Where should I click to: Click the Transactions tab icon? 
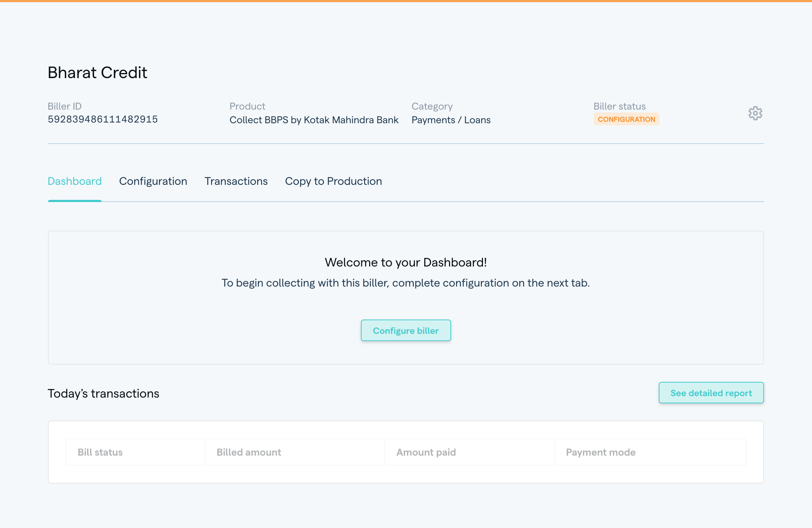point(236,181)
